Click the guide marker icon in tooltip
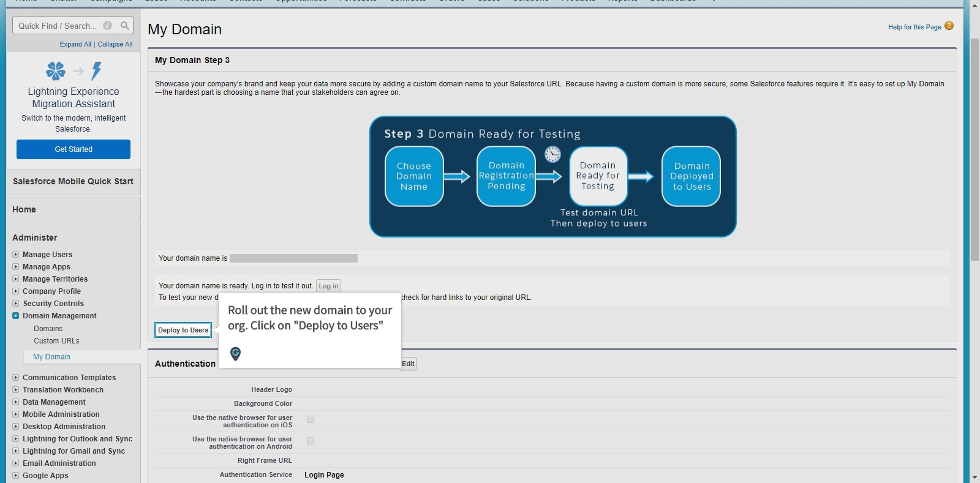Screen dimensions: 980x483 (x=235, y=353)
